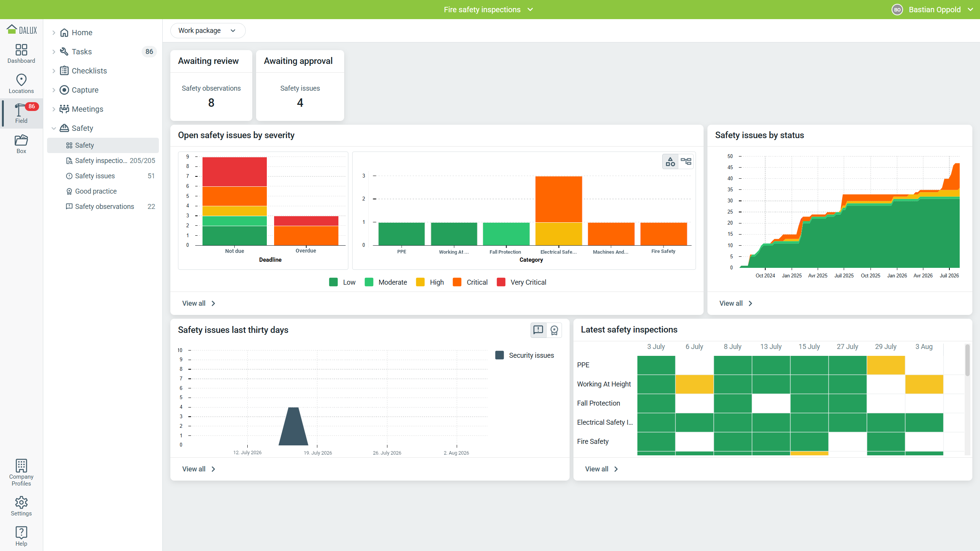980x551 pixels.
Task: Switch category chart to hierarchy view
Action: pos(686,161)
